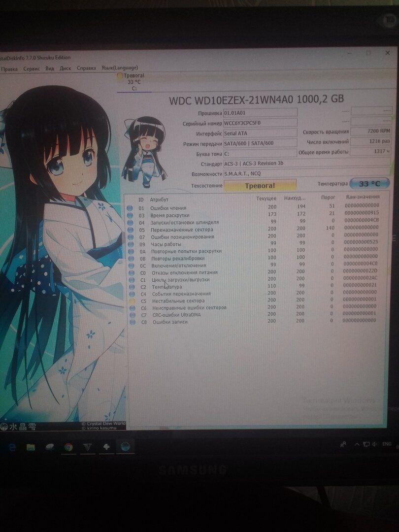399x532 pixels.
Task: Select the Переназначенные сектора attribute text
Action: 182,230
